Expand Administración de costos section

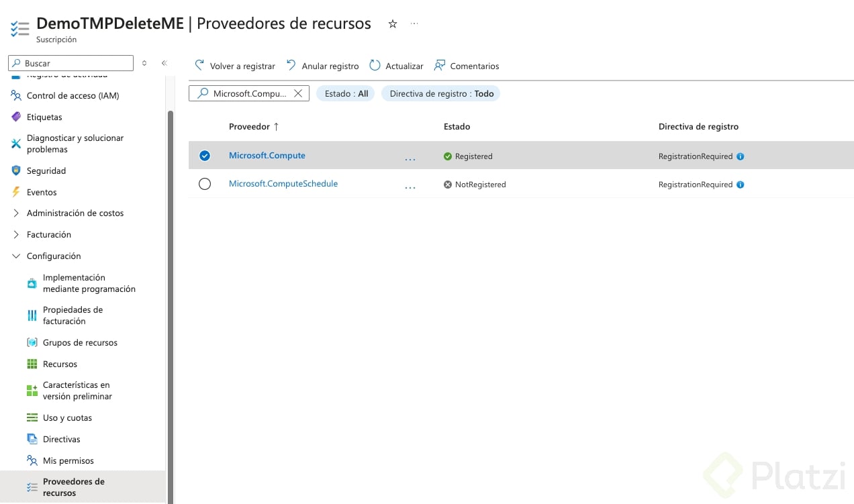click(16, 213)
